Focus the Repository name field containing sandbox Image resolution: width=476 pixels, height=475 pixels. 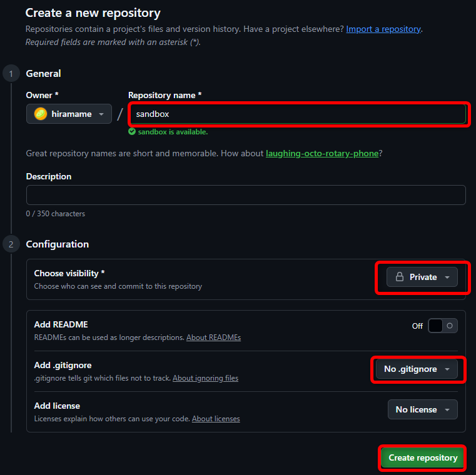point(297,114)
